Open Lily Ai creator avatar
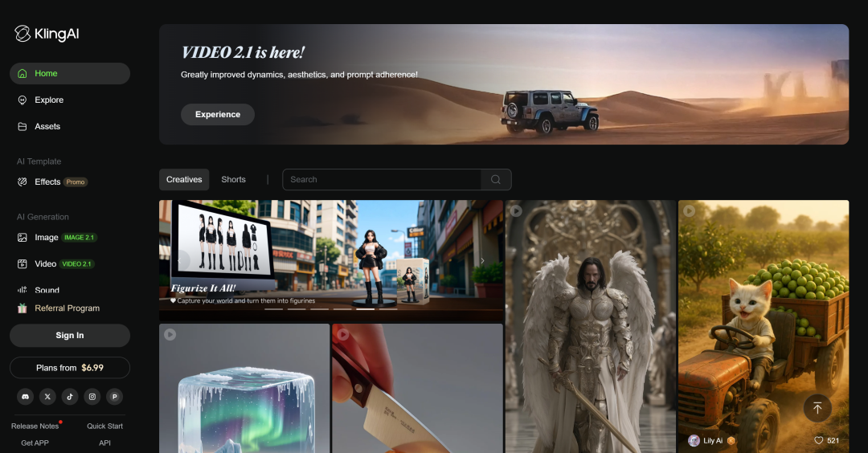868x453 pixels. pos(694,440)
